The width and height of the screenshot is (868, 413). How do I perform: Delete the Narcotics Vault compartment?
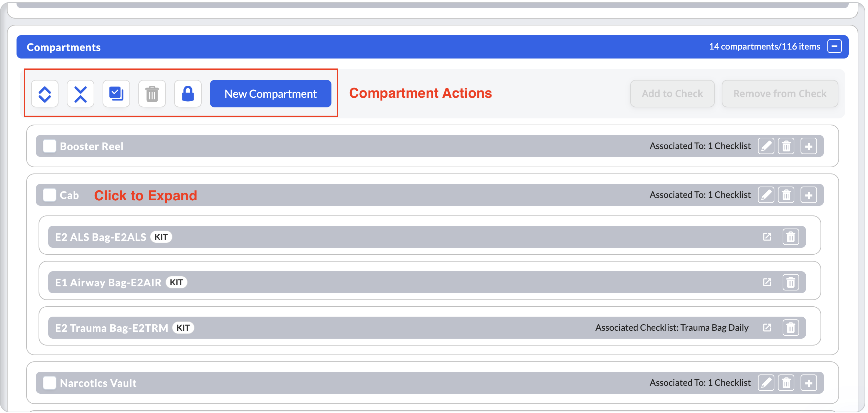tap(786, 383)
